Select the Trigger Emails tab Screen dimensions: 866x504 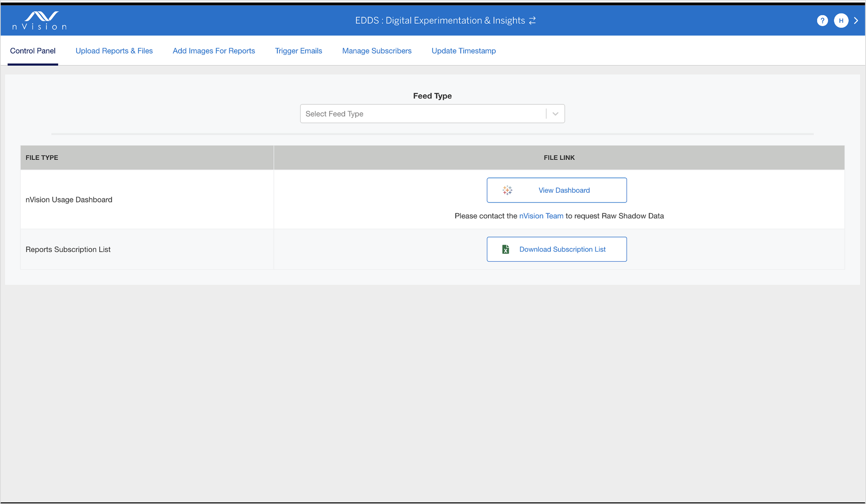(298, 51)
